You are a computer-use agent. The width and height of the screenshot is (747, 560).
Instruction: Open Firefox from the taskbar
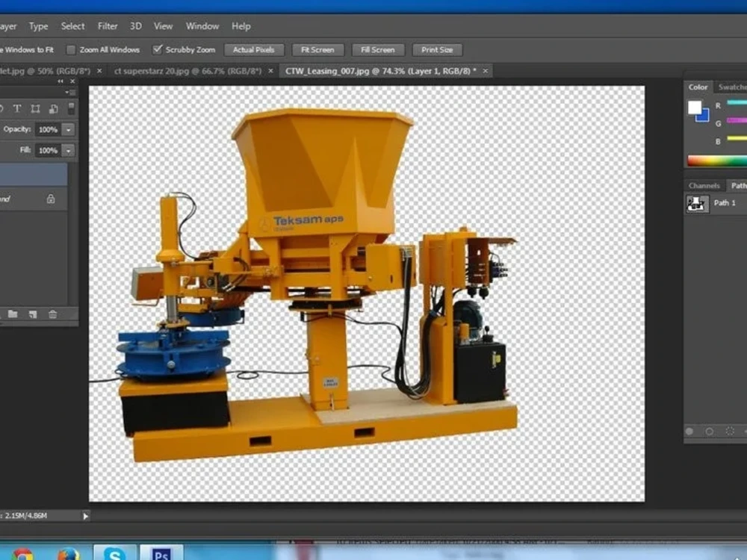(68, 554)
